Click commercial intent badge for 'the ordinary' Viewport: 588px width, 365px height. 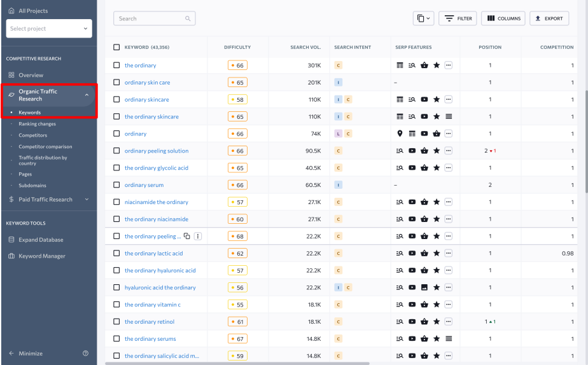(339, 65)
